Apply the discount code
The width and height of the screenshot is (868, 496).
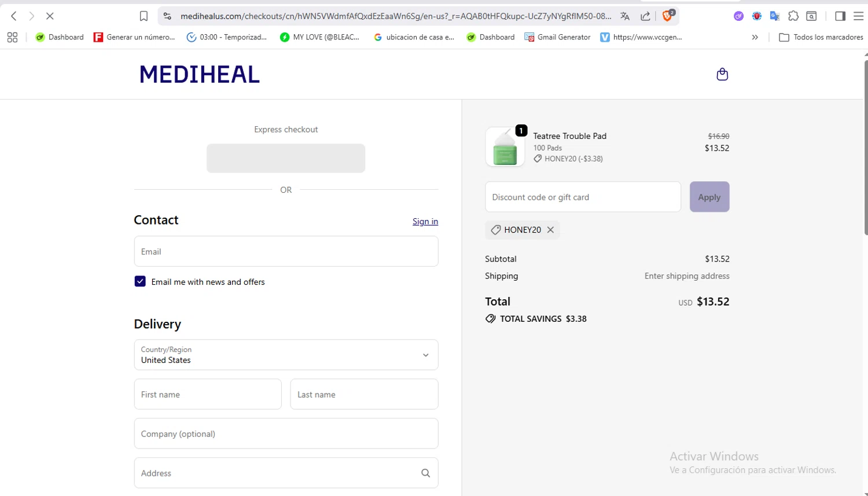709,197
